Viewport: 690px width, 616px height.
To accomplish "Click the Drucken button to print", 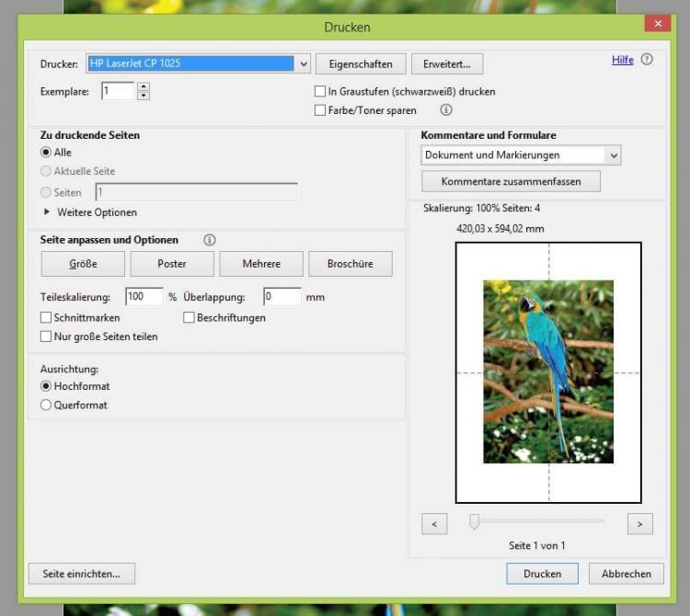I will (542, 574).
